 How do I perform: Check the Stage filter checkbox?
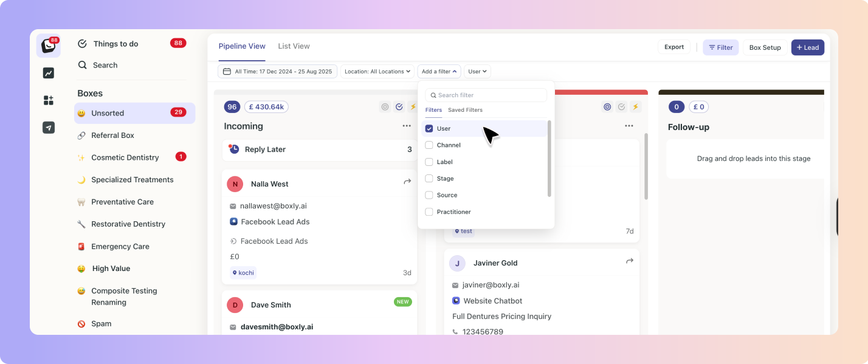click(x=429, y=179)
